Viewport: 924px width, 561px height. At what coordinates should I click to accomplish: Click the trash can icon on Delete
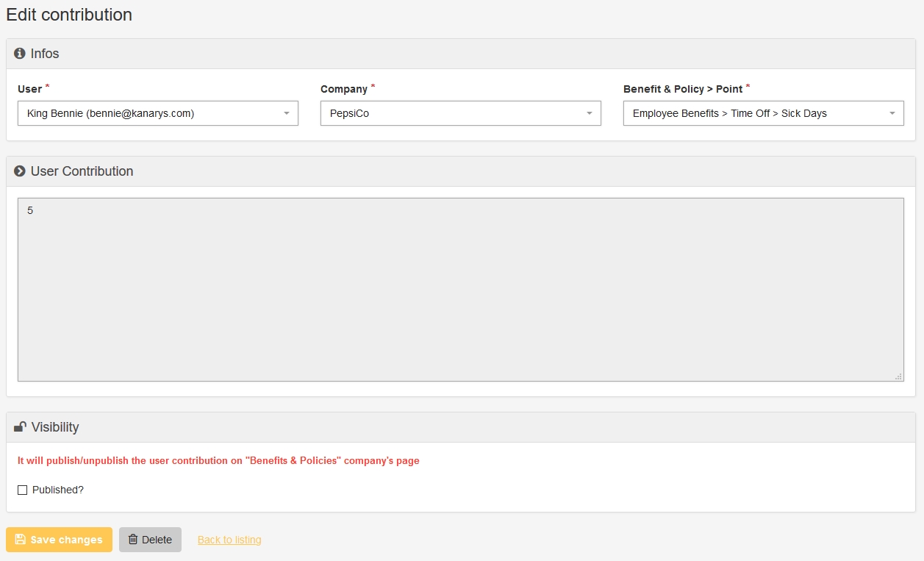[x=133, y=540]
